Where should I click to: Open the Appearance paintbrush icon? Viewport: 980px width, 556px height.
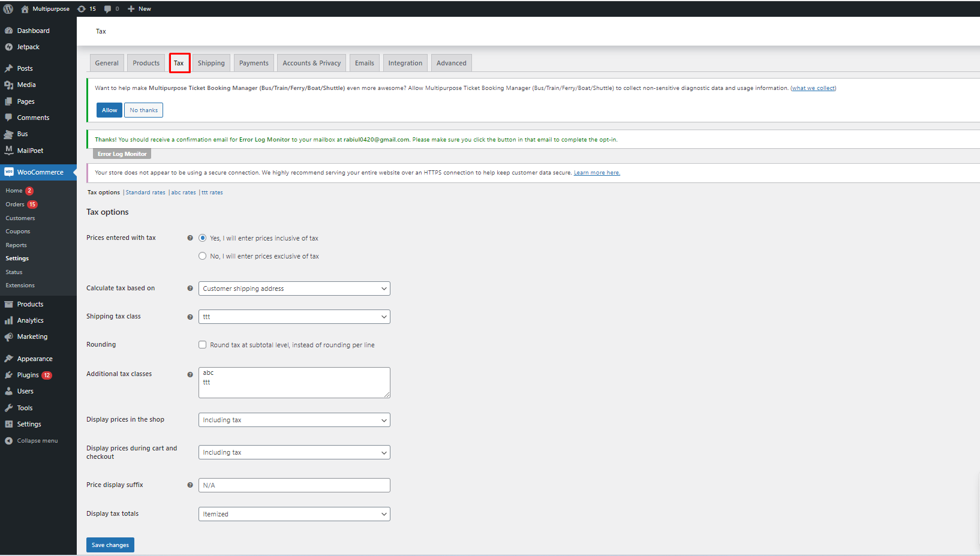click(9, 358)
